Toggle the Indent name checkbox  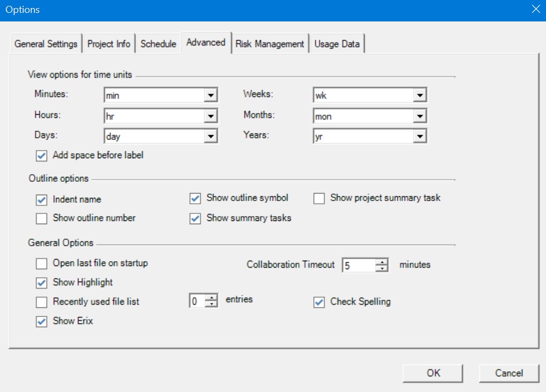pyautogui.click(x=41, y=200)
